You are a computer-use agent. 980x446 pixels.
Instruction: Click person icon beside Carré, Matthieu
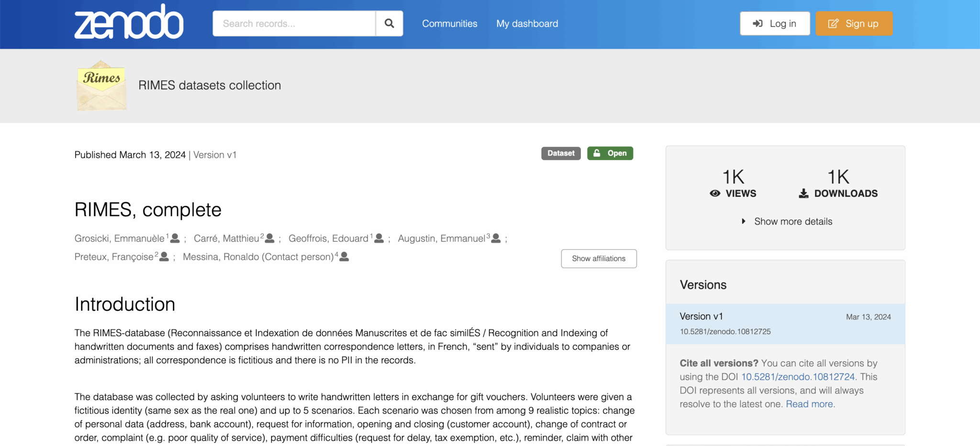point(270,238)
